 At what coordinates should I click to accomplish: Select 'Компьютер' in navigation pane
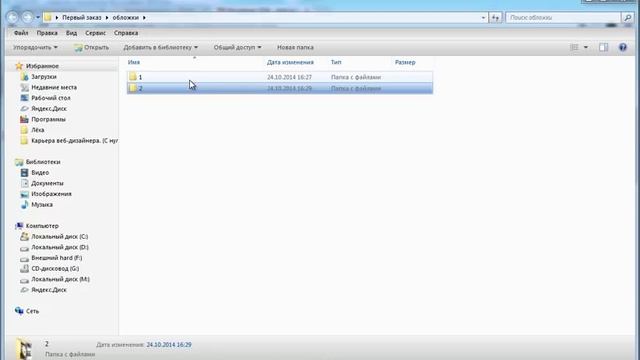(x=42, y=226)
